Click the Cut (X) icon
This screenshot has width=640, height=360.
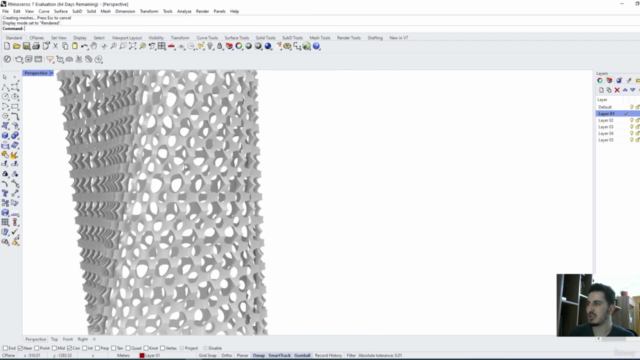pos(56,46)
